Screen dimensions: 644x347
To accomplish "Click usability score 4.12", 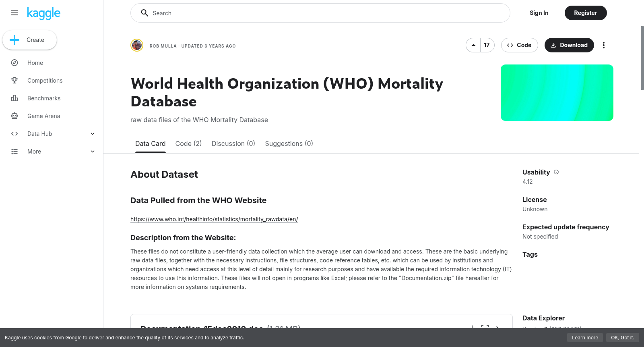I will [528, 182].
